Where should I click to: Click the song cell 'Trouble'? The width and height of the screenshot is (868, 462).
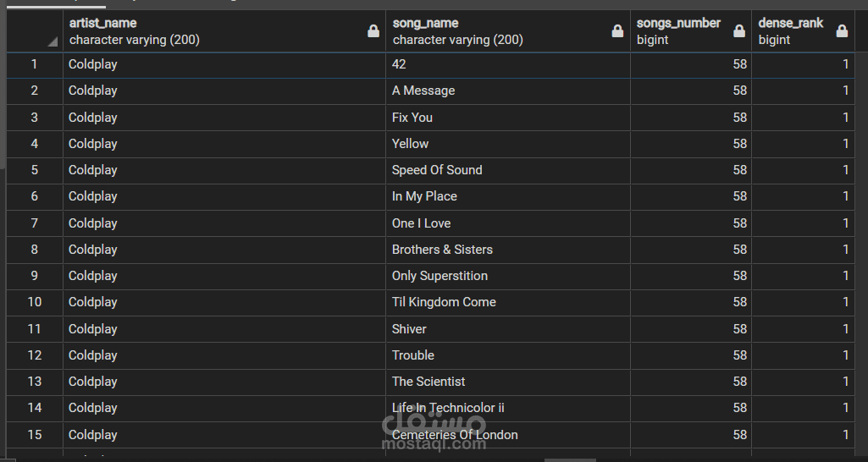[507, 355]
